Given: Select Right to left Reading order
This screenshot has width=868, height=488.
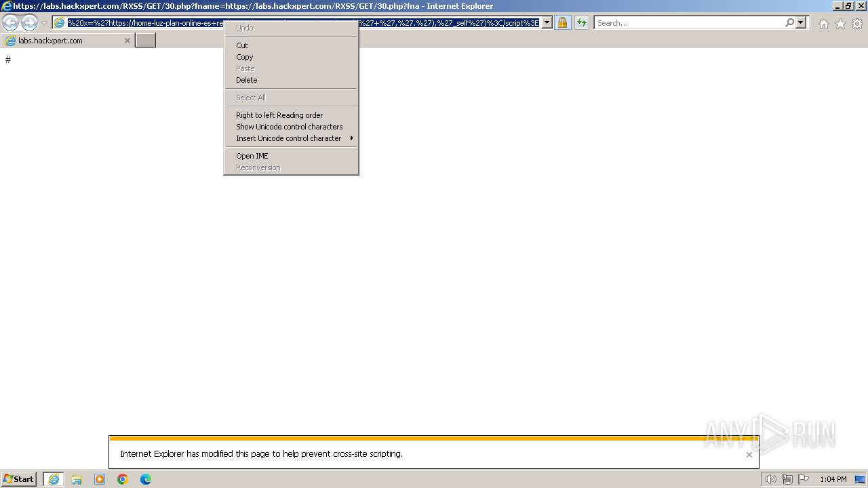Looking at the screenshot, I should pyautogui.click(x=291, y=115).
